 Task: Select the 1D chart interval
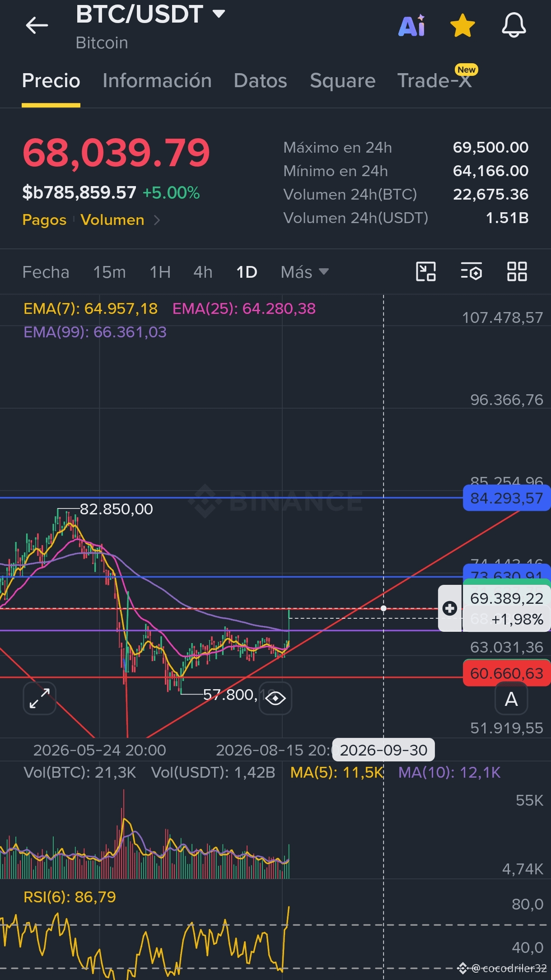pyautogui.click(x=247, y=272)
